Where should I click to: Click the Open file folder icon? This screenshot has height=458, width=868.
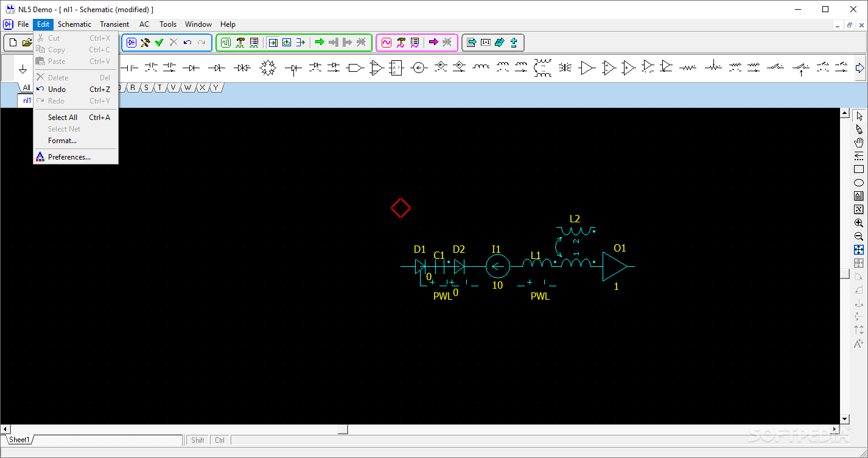[27, 43]
